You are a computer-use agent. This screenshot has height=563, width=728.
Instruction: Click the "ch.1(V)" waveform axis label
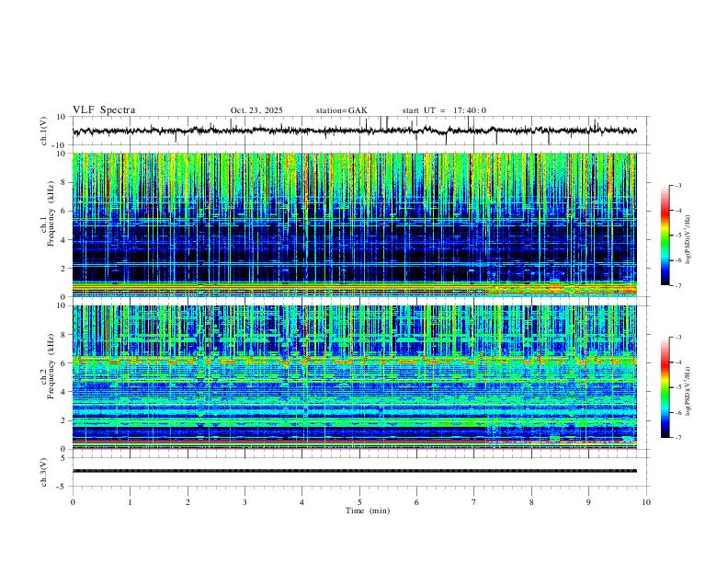[44, 131]
